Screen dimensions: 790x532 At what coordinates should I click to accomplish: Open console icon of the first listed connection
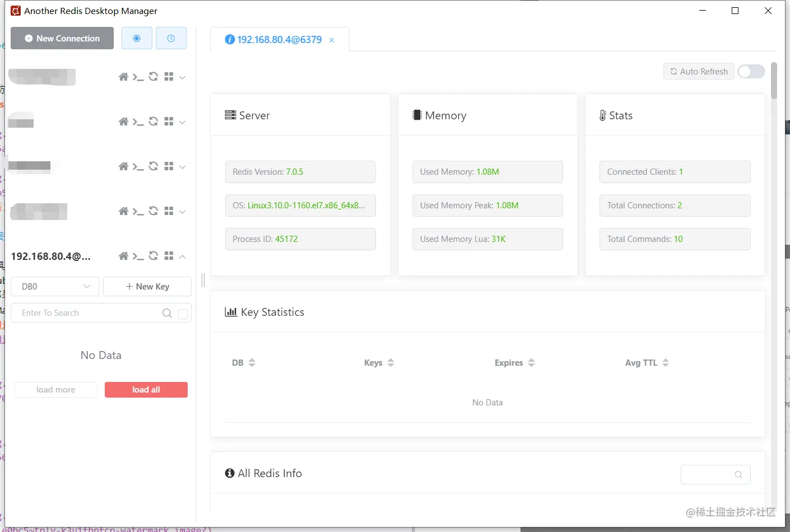[138, 77]
